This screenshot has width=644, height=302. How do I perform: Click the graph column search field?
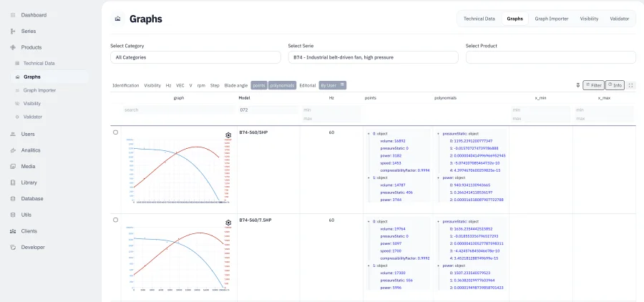(x=179, y=110)
